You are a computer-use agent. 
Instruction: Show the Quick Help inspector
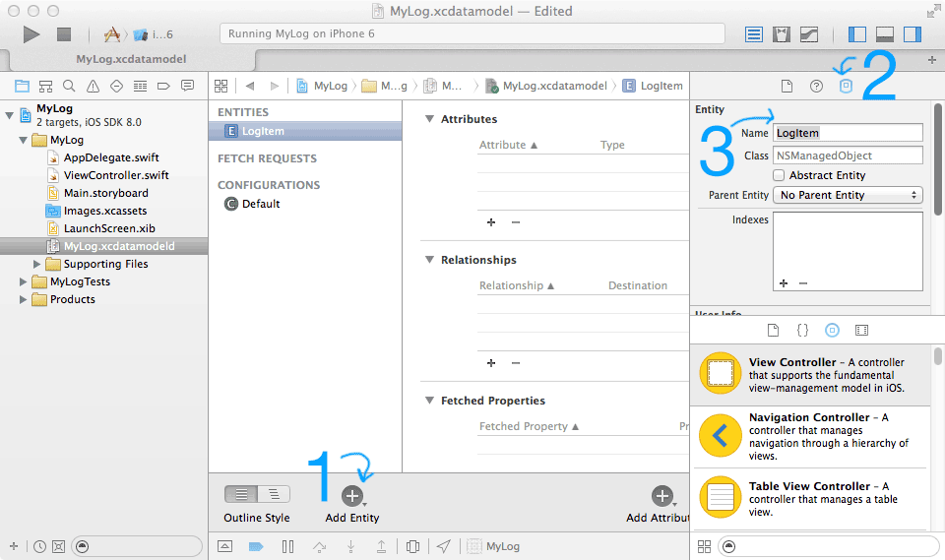pyautogui.click(x=816, y=87)
